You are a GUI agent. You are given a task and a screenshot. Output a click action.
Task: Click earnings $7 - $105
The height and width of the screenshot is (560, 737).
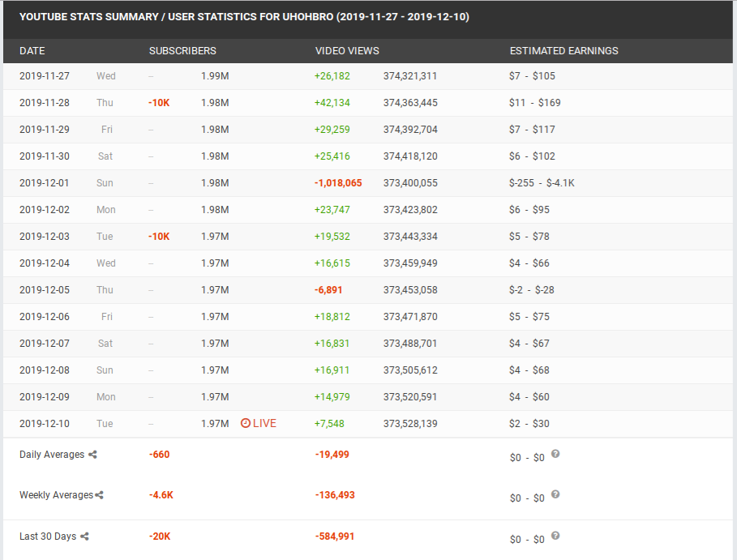click(x=532, y=76)
